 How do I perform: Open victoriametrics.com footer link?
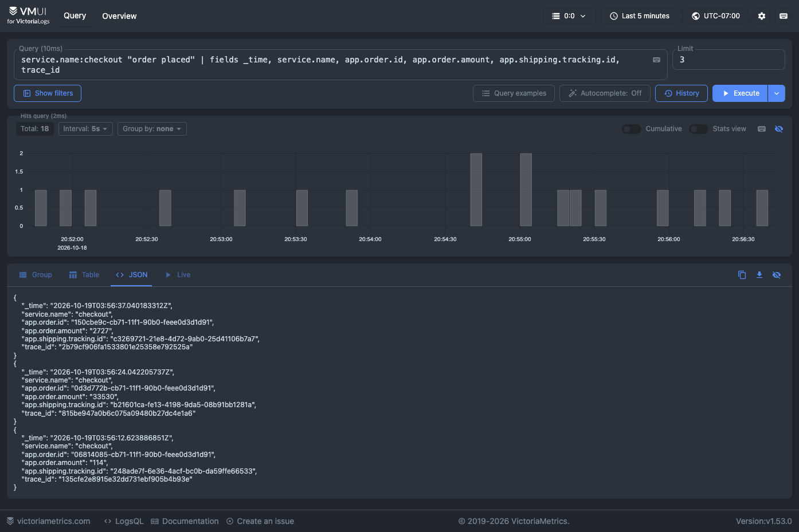(x=49, y=521)
